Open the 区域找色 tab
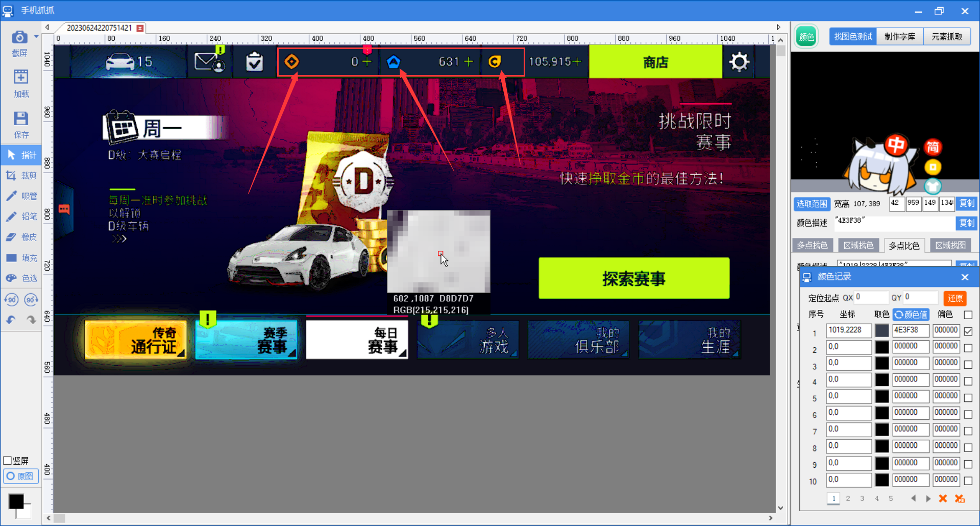 pos(859,246)
